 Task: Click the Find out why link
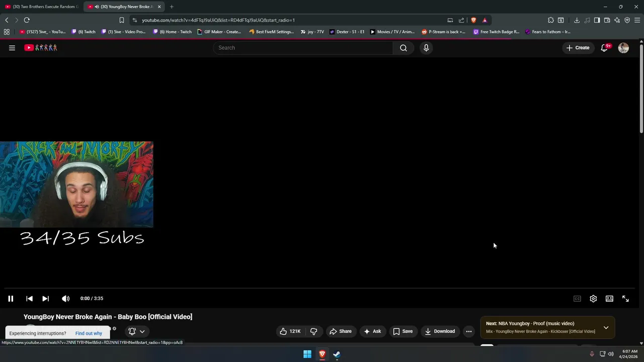[89, 333]
